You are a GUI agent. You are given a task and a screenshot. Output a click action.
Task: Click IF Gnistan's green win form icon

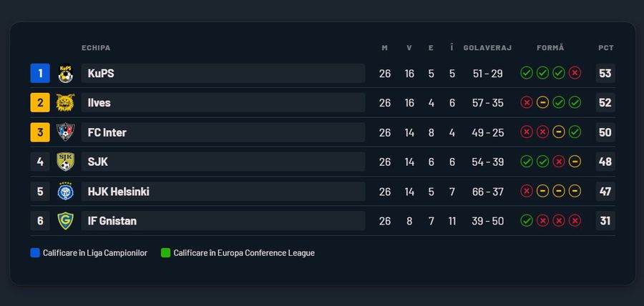click(527, 221)
